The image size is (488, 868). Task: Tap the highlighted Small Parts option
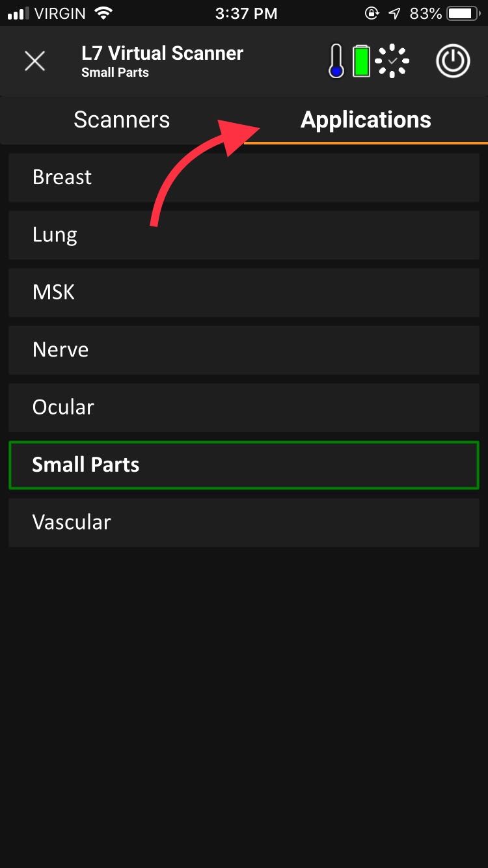tap(244, 465)
